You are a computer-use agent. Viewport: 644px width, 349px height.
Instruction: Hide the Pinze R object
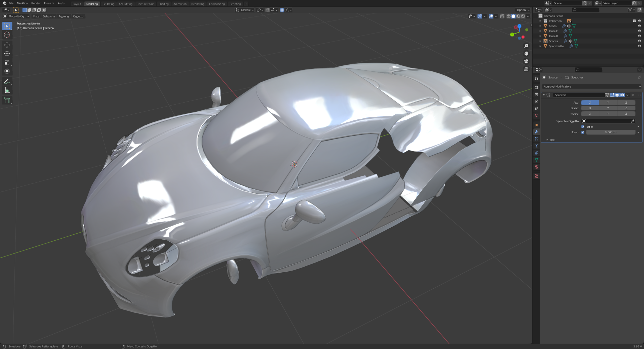[x=639, y=36]
